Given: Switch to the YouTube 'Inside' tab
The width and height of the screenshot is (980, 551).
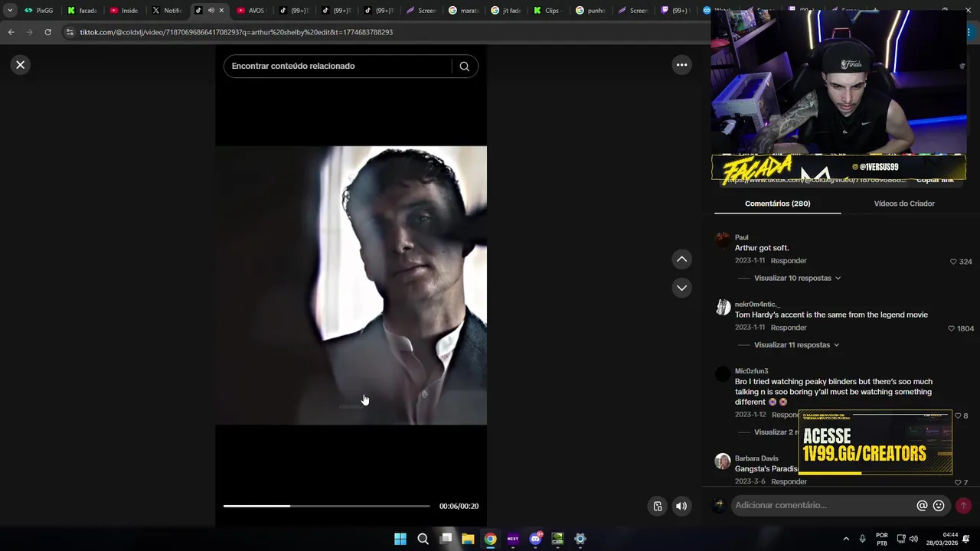Looking at the screenshot, I should pyautogui.click(x=125, y=11).
